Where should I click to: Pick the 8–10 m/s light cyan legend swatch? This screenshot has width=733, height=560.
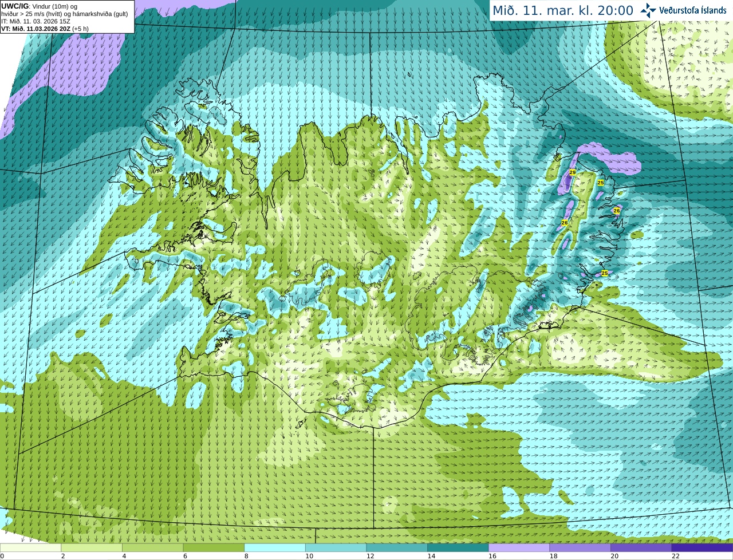(275, 548)
